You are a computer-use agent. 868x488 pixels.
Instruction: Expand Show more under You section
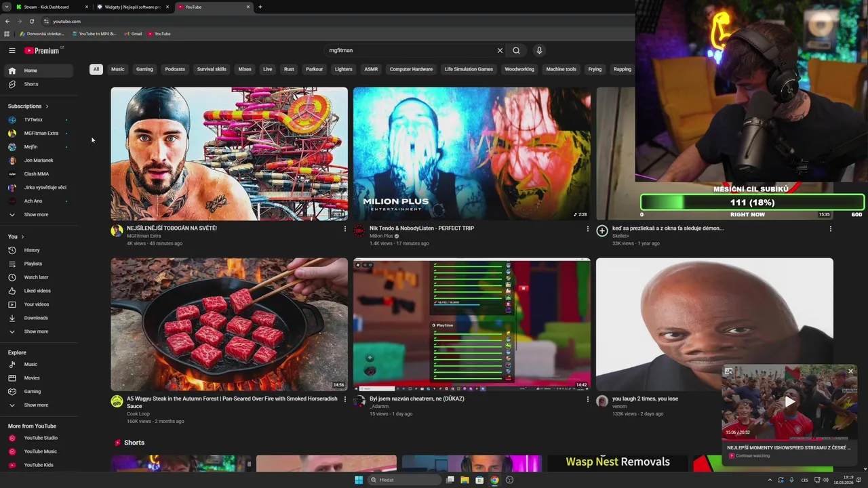pos(39,331)
